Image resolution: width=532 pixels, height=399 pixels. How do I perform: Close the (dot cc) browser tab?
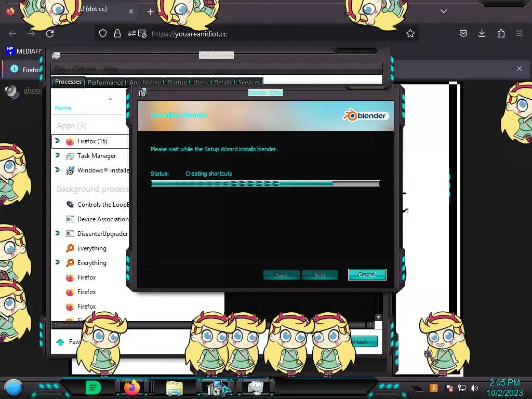pyautogui.click(x=131, y=11)
